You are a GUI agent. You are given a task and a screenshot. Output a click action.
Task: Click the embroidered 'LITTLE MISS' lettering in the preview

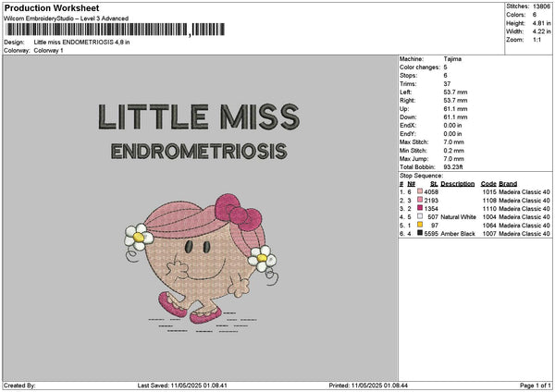[199, 116]
